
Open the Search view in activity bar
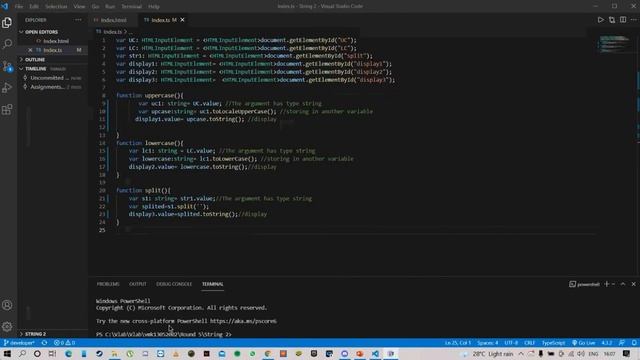point(7,44)
